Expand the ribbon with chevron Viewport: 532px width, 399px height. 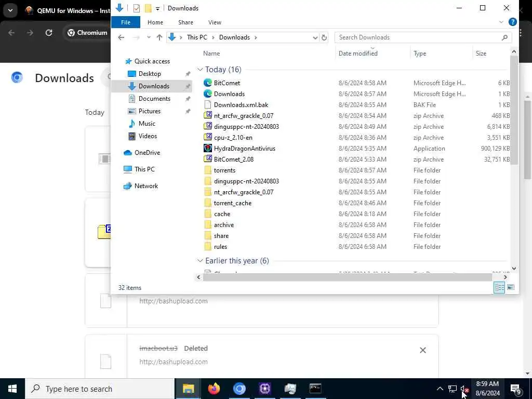[501, 22]
